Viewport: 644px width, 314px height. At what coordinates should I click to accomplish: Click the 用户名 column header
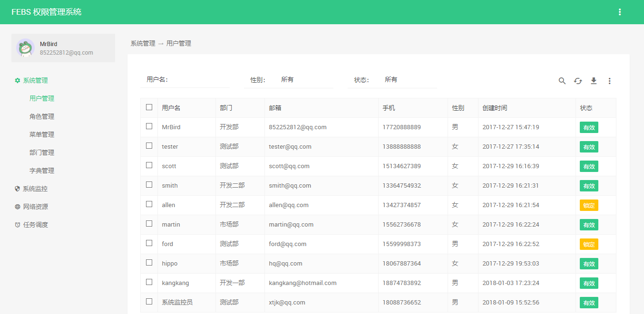coord(171,108)
